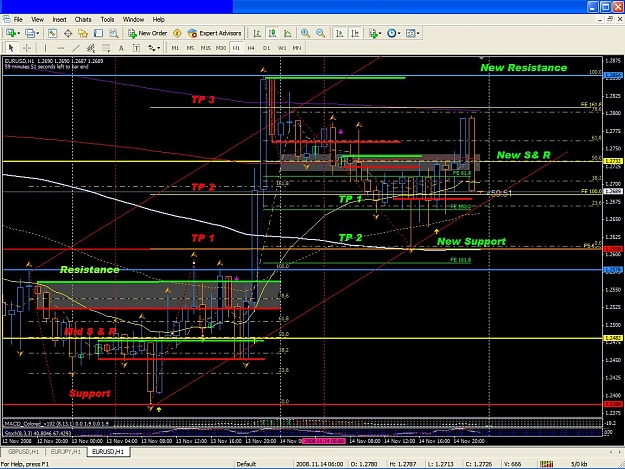Click the Default profile in status bar
The width and height of the screenshot is (625, 469).
pos(246,464)
